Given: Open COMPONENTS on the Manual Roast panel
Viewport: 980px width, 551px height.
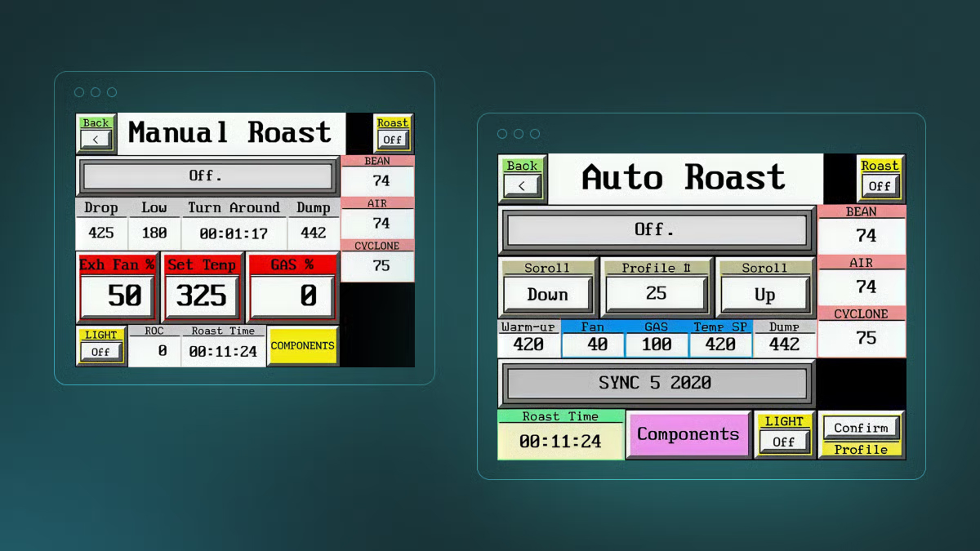Looking at the screenshot, I should tap(302, 346).
